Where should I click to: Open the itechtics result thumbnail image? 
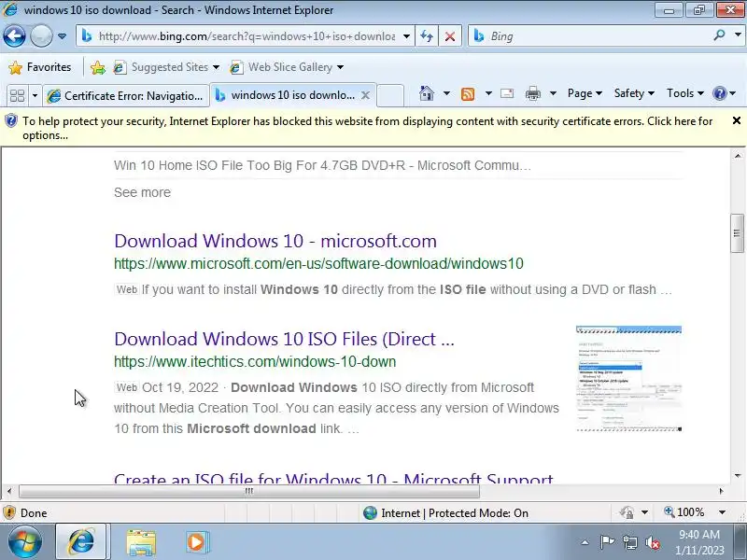(628, 379)
